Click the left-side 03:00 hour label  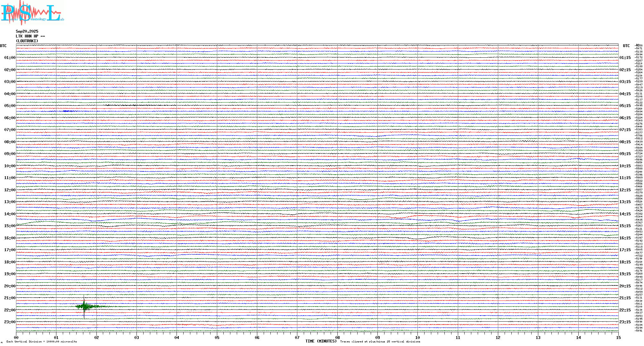pos(10,82)
